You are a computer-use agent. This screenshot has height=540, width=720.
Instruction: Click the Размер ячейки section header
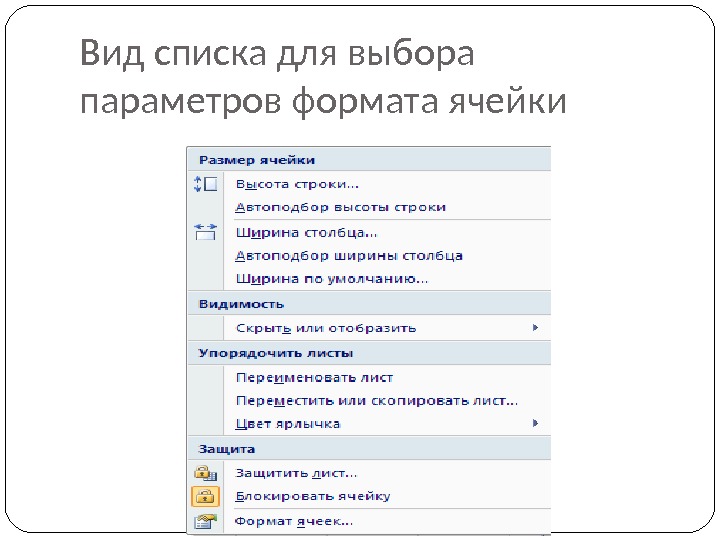click(369, 160)
